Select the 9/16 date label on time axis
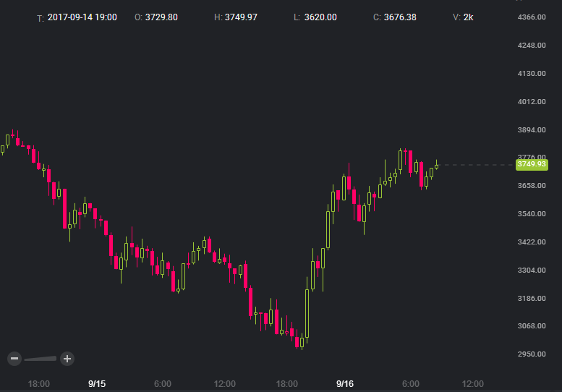562x392 pixels. 345,383
